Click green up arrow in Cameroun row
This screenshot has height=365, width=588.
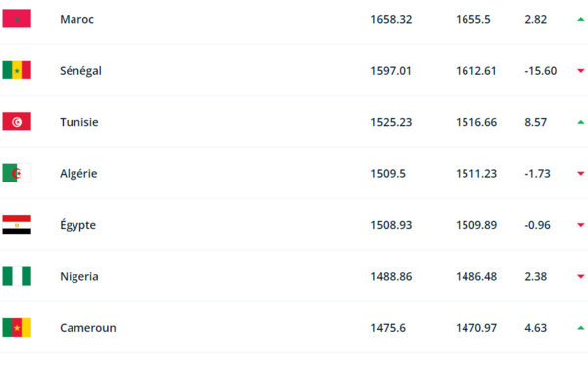(580, 328)
